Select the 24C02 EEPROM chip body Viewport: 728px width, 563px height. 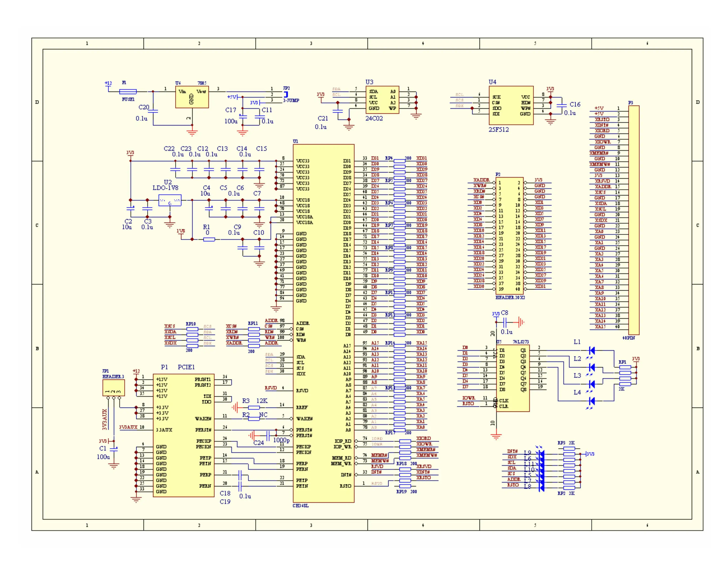tap(382, 100)
